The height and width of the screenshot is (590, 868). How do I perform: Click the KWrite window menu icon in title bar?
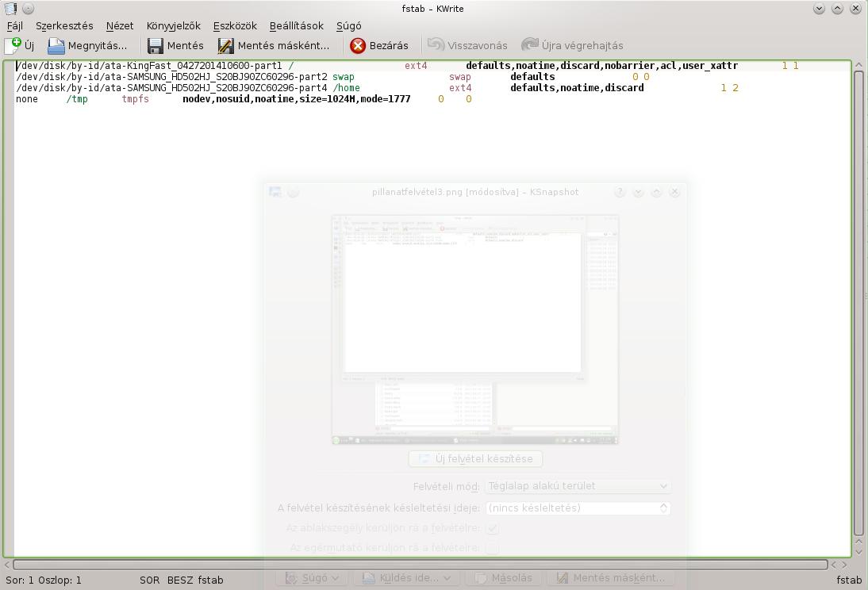pyautogui.click(x=10, y=8)
